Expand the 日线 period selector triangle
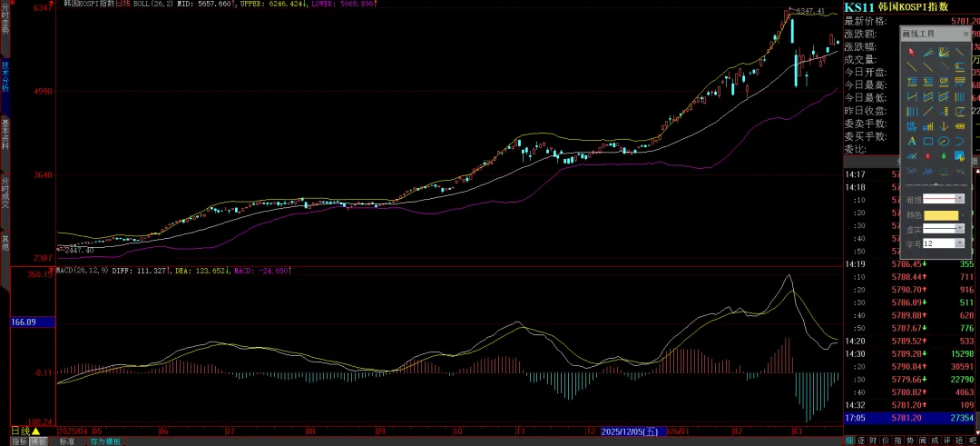Viewport: 980px width, 446px height. (35, 431)
